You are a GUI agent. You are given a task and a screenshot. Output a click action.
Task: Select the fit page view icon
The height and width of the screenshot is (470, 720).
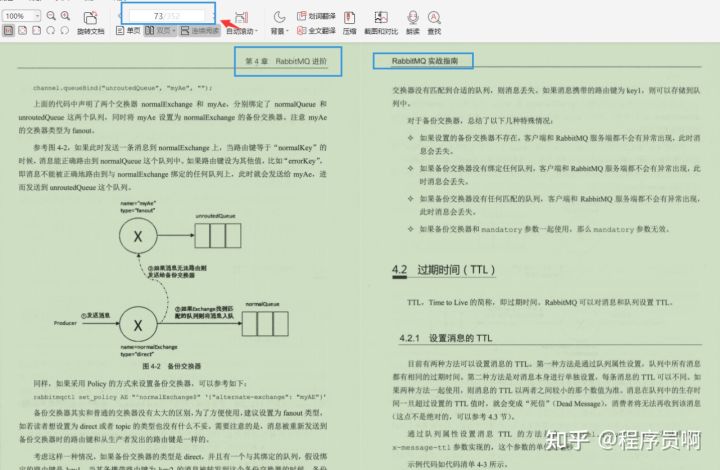(22, 30)
